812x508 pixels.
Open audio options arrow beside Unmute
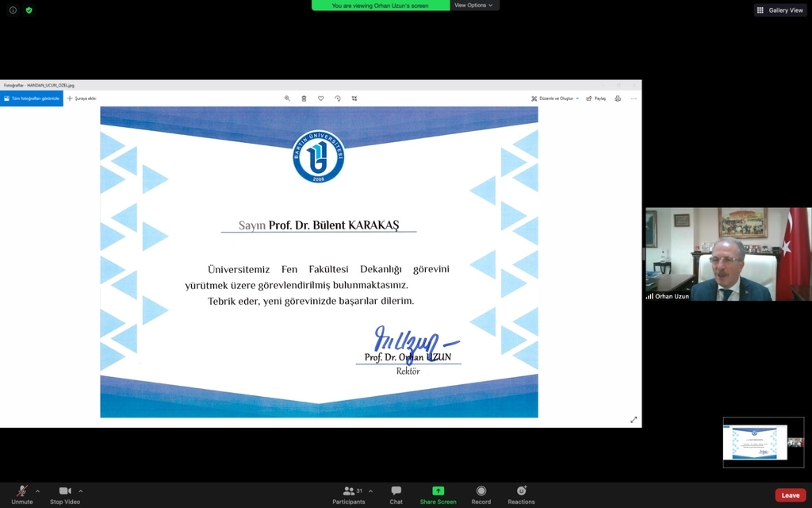tap(36, 491)
